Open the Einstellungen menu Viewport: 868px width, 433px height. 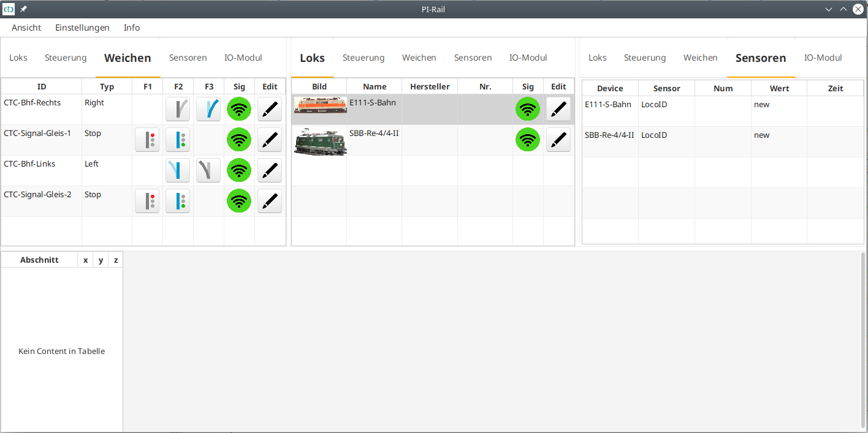click(82, 28)
